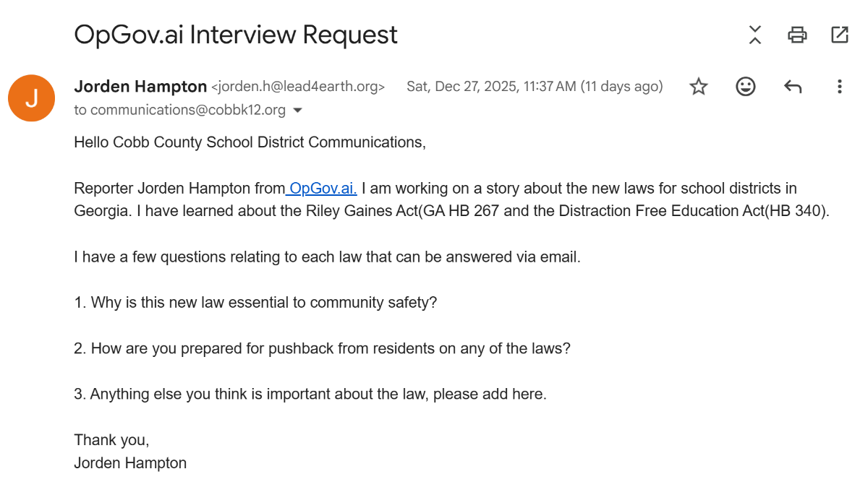
Task: Click the jorden.h@lead4earth.org sender address
Action: 298,87
